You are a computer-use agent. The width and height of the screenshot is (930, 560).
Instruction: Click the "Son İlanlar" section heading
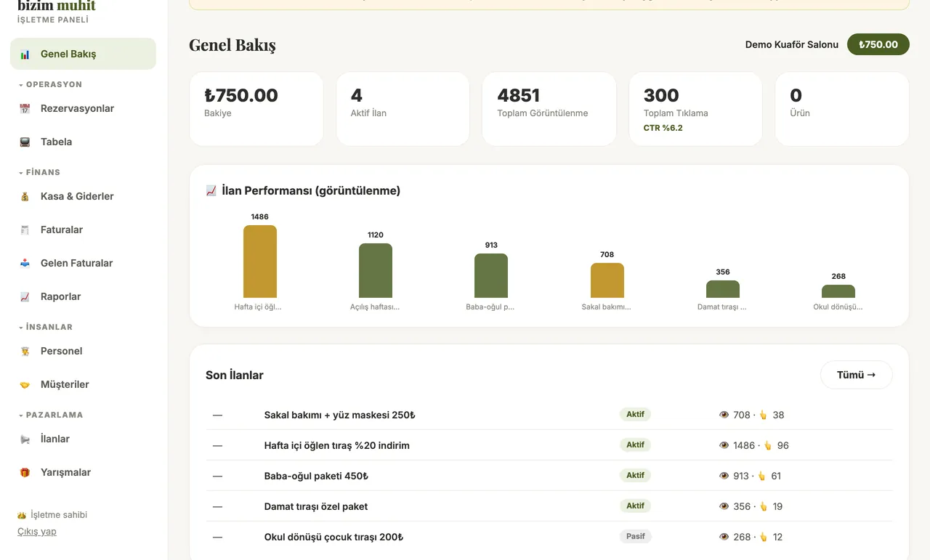tap(235, 376)
